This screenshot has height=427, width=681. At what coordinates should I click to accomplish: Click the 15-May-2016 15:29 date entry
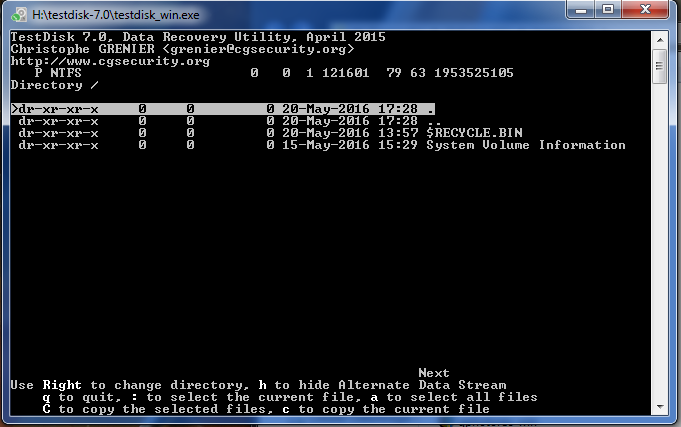(350, 145)
